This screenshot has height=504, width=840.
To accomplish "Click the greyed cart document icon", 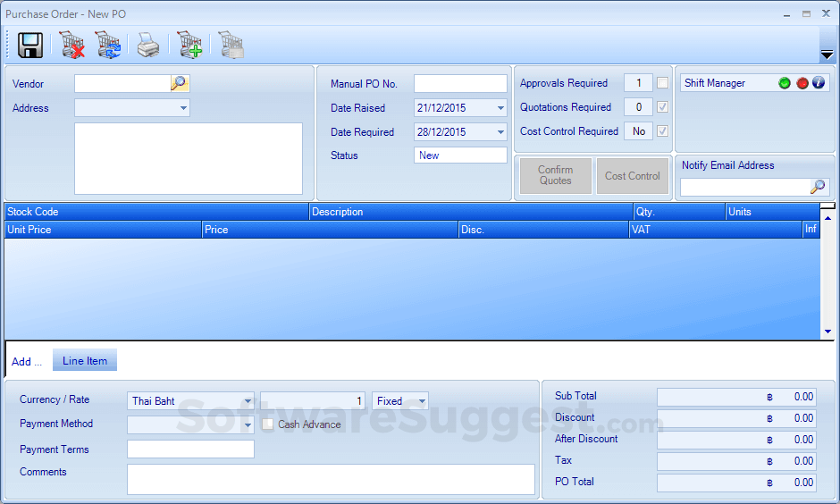I will (x=231, y=45).
